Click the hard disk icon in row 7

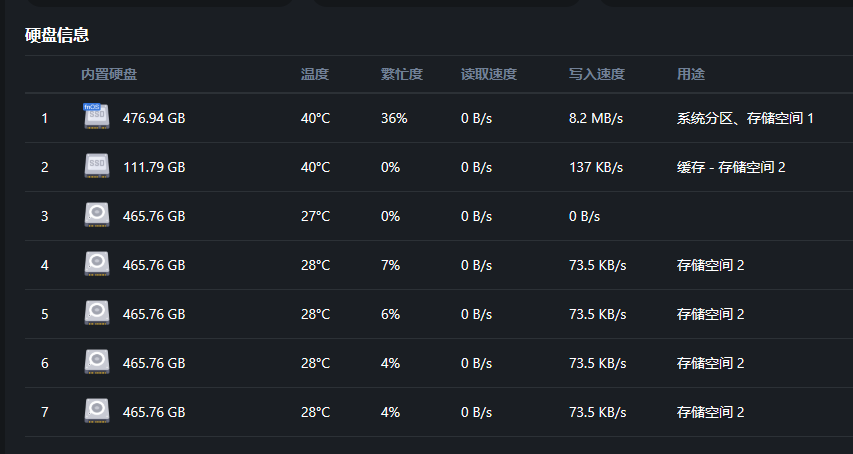[95, 411]
